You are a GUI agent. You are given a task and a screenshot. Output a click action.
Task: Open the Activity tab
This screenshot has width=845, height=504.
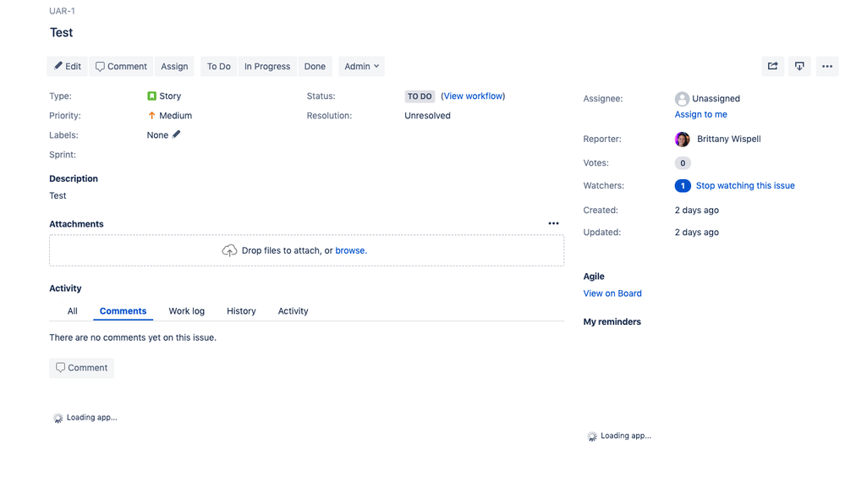[294, 311]
